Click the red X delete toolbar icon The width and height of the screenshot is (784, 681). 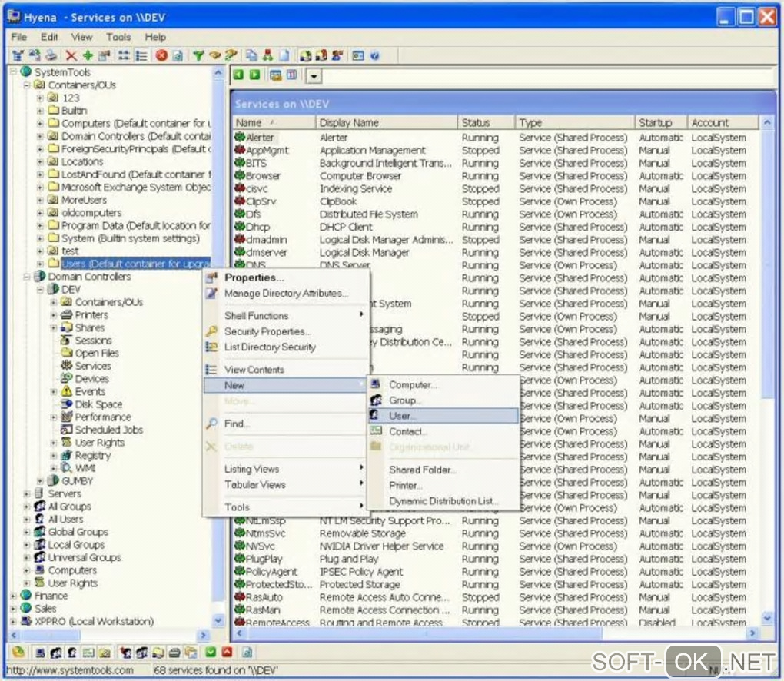click(x=71, y=55)
